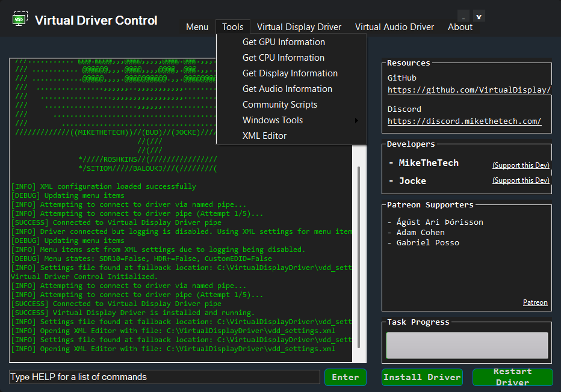Open the Discord mikethetech link
The width and height of the screenshot is (561, 392).
[x=465, y=121]
